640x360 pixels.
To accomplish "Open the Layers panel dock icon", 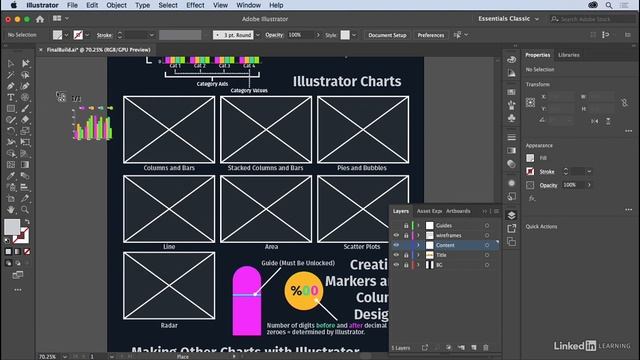I will tap(511, 215).
